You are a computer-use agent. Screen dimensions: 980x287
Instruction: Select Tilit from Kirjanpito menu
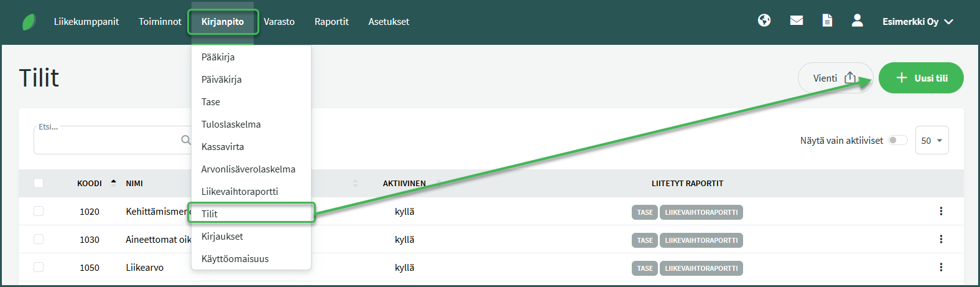tap(210, 214)
